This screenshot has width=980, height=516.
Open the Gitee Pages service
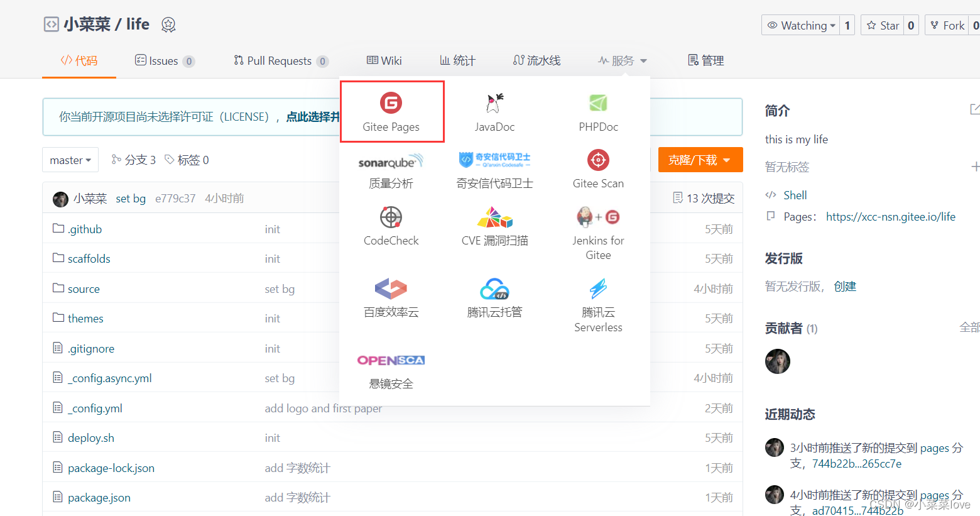[391, 112]
